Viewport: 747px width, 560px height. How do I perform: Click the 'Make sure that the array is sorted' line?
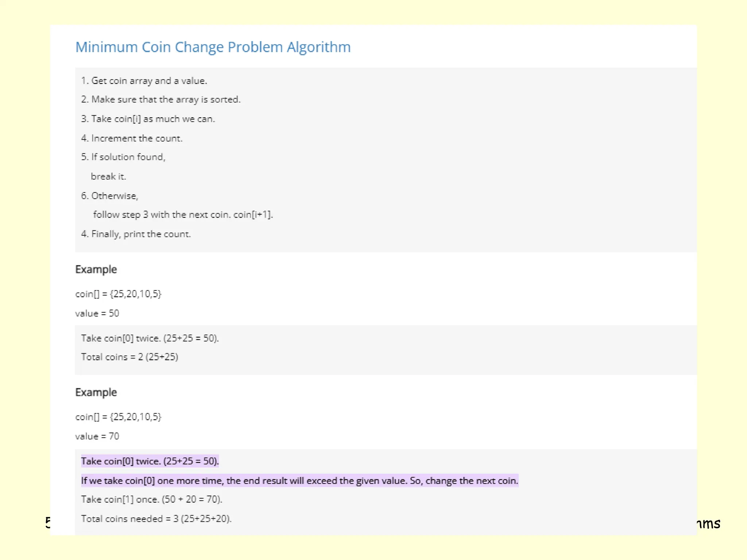click(x=161, y=100)
